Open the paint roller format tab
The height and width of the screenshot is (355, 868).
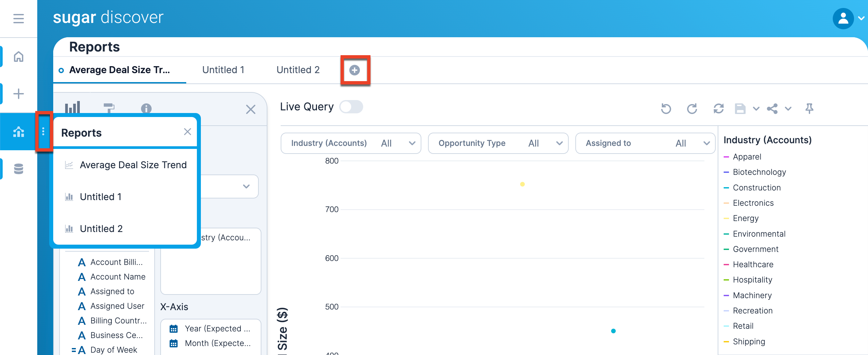click(x=109, y=108)
